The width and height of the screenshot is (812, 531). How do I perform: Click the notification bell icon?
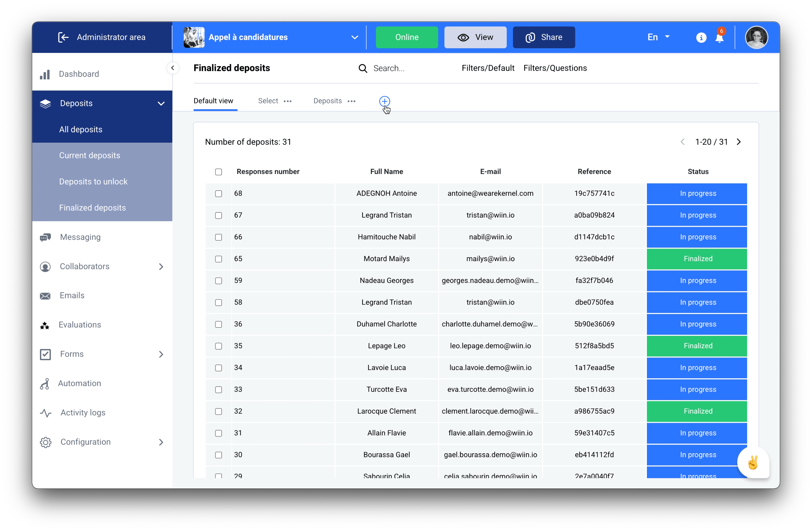point(719,38)
